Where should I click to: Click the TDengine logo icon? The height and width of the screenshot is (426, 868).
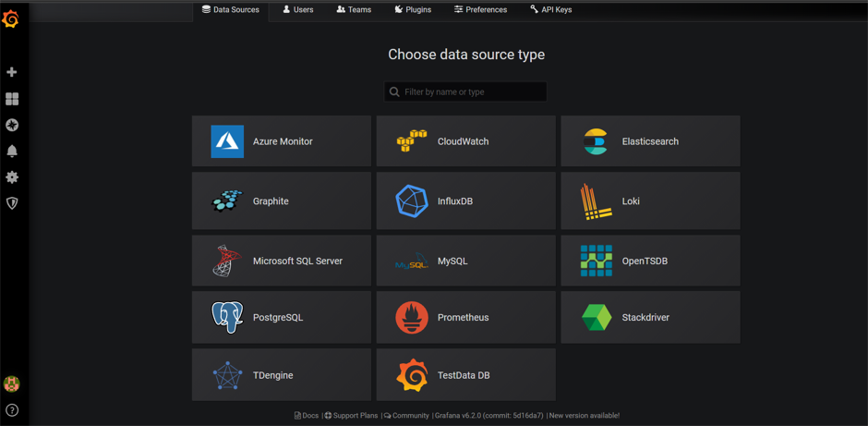pos(227,375)
